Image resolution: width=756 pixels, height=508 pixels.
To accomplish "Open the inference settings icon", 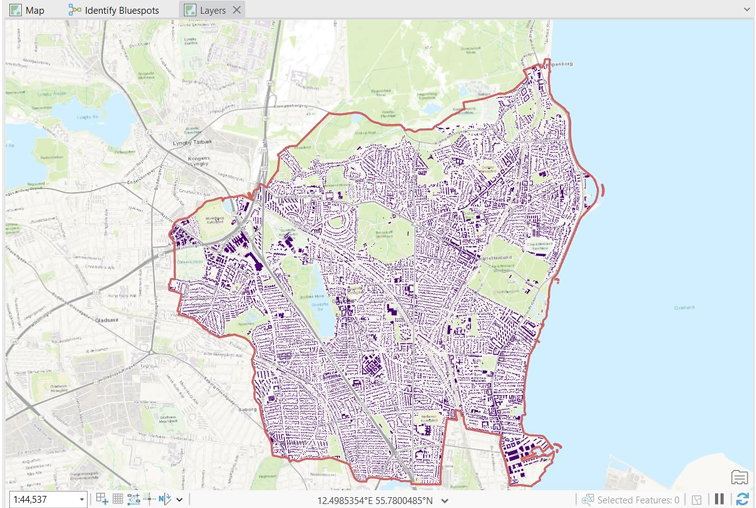I will click(149, 499).
